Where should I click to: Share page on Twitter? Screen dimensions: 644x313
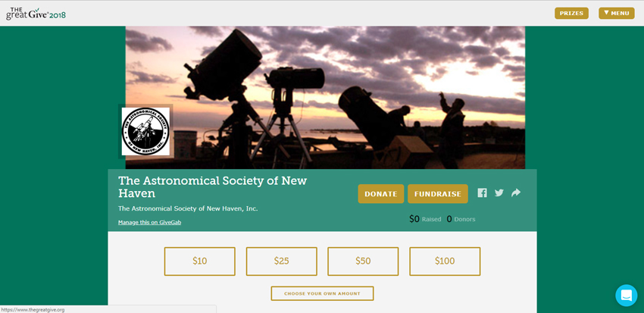499,192
